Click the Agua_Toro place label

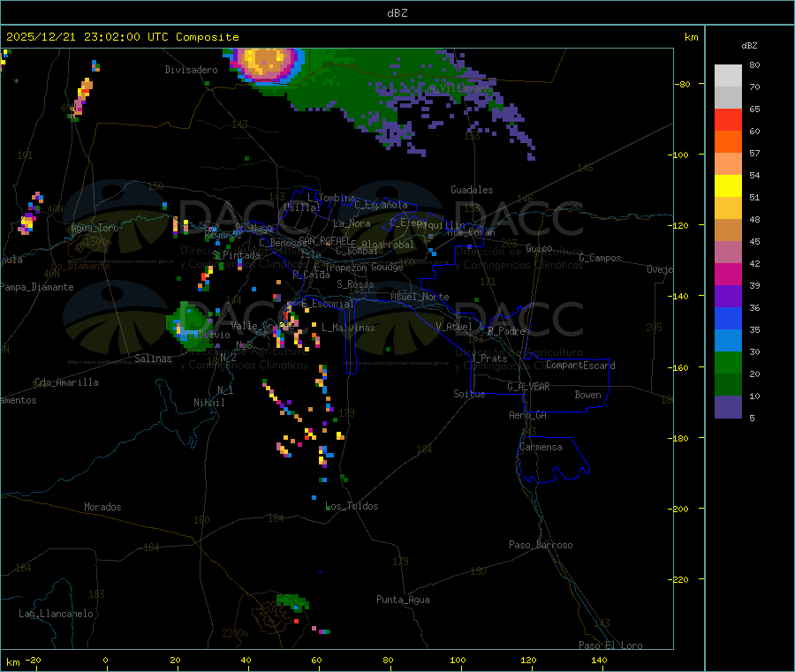click(95, 228)
